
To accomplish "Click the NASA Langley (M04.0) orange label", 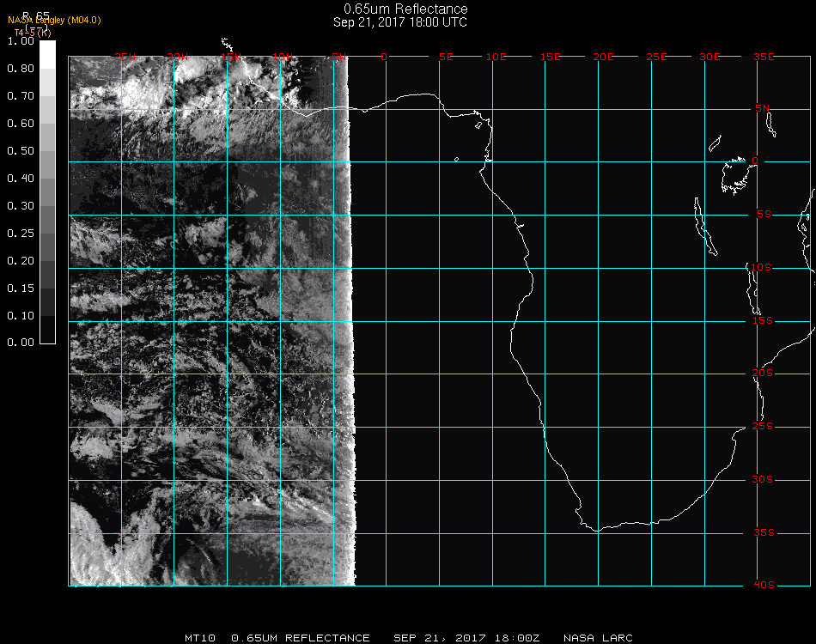I will pyautogui.click(x=54, y=20).
